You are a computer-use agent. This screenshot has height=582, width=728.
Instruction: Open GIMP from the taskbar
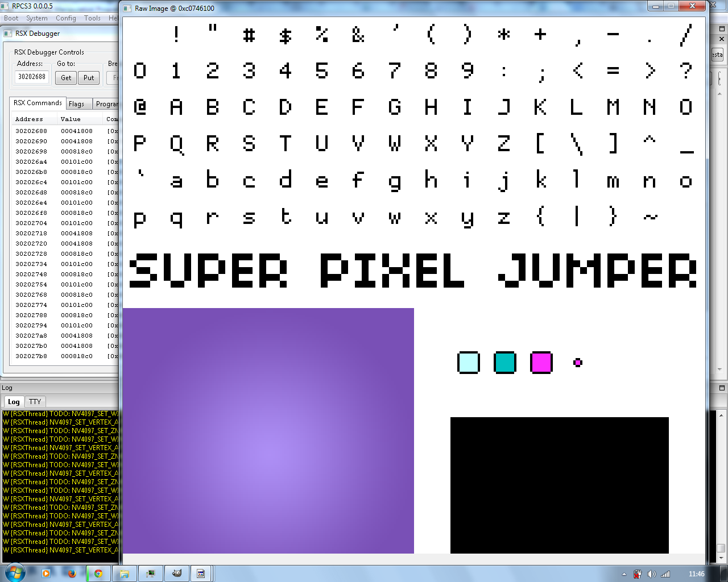coord(177,573)
